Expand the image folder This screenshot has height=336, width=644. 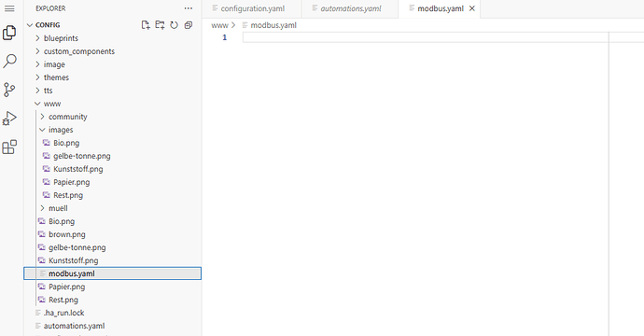click(112, 64)
